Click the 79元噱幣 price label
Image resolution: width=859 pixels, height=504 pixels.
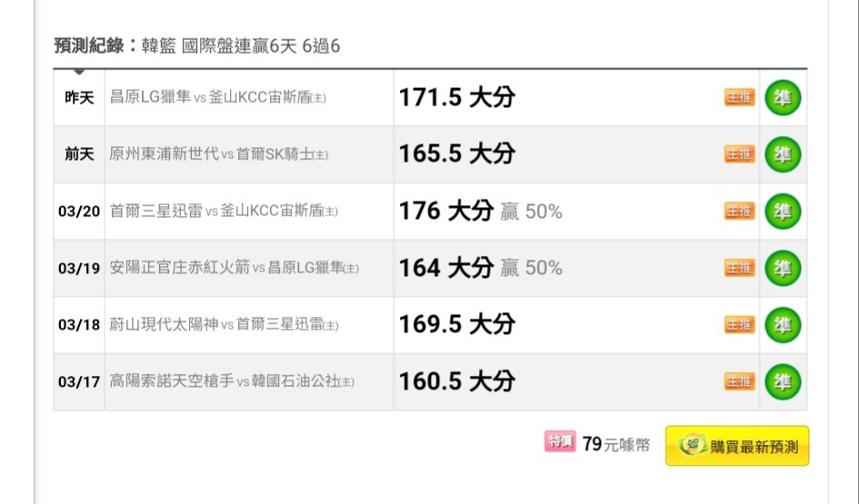[615, 445]
